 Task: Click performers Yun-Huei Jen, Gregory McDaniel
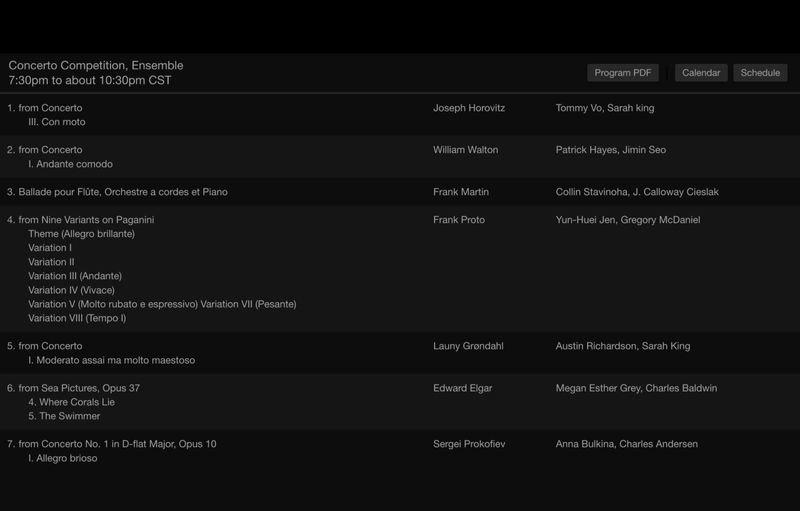(628, 220)
